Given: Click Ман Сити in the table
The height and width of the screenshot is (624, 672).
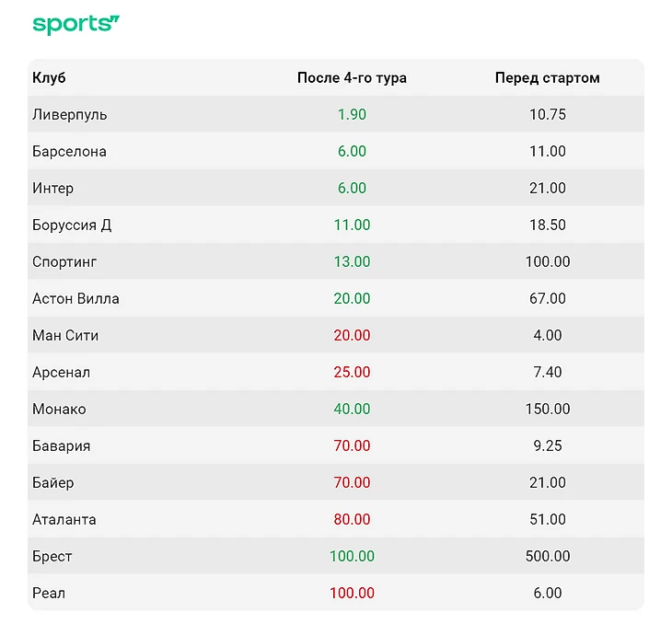Looking at the screenshot, I should [x=65, y=336].
